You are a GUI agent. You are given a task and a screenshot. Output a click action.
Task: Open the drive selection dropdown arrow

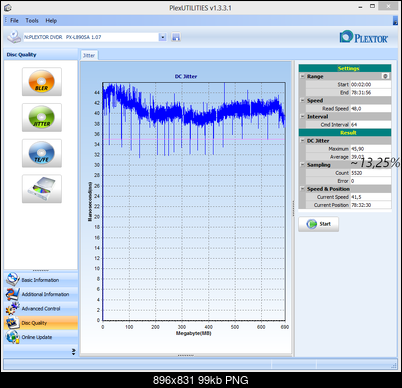coord(162,37)
